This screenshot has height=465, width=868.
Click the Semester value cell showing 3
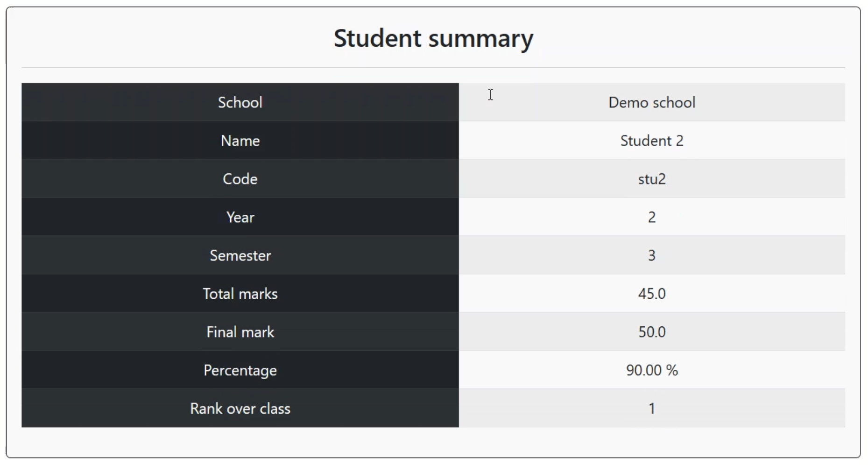pyautogui.click(x=651, y=255)
